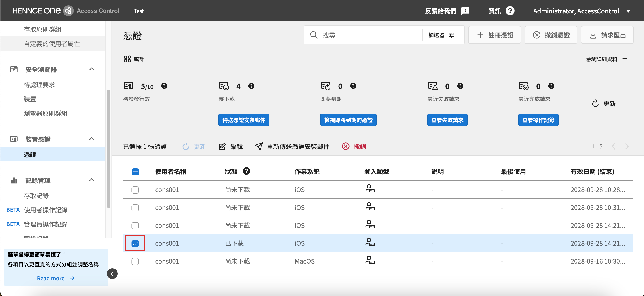Image resolution: width=644 pixels, height=296 pixels.
Task: Click the 待下載 download certificate icon
Action: pyautogui.click(x=224, y=86)
